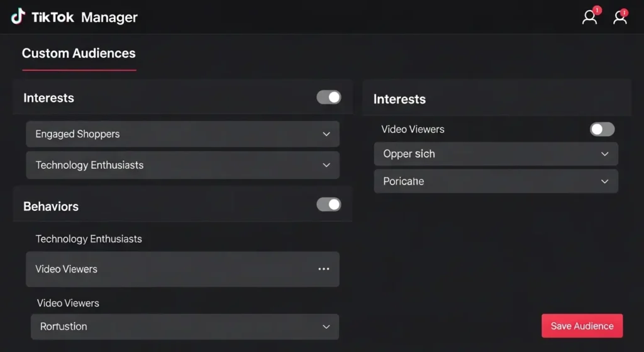Click the Engaged Shoppers chevron arrow
This screenshot has width=644, height=352.
[326, 134]
